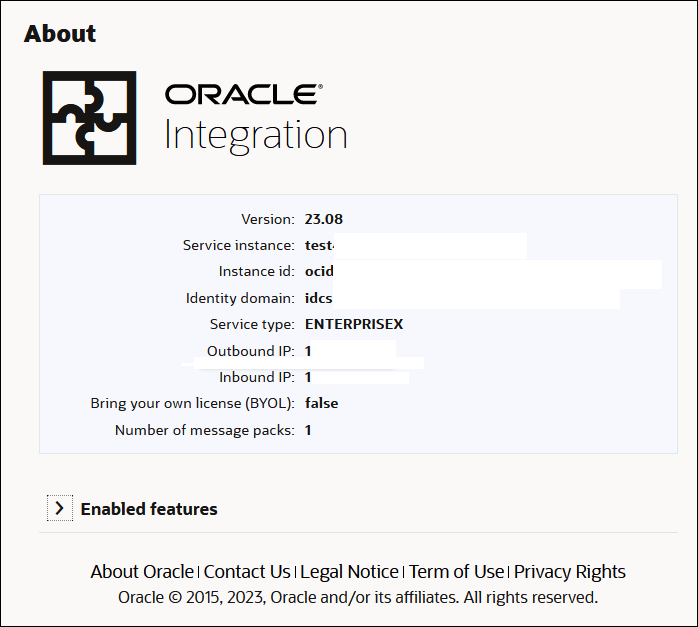Image resolution: width=698 pixels, height=627 pixels.
Task: Click the Identity domain value
Action: pos(319,298)
